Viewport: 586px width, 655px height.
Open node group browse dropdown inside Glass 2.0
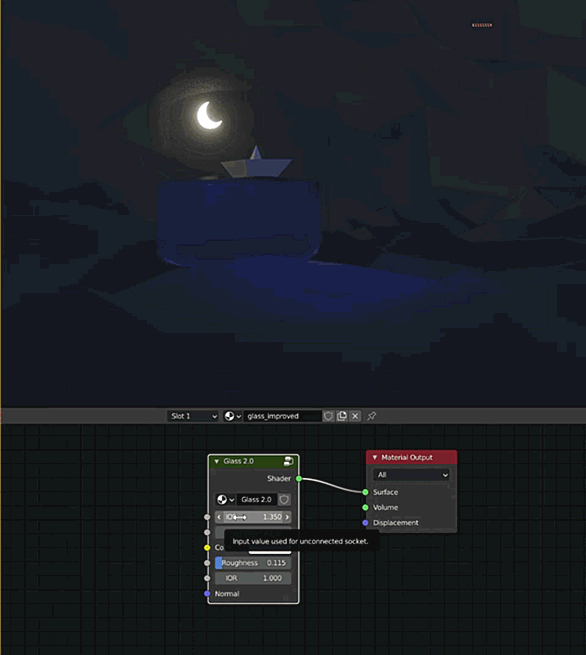(x=226, y=500)
